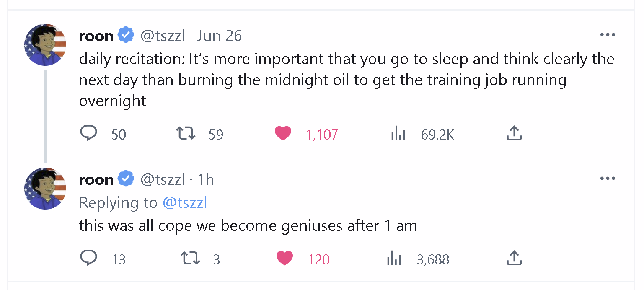
Task: Reply to the daily recitation tweet
Action: tap(88, 134)
